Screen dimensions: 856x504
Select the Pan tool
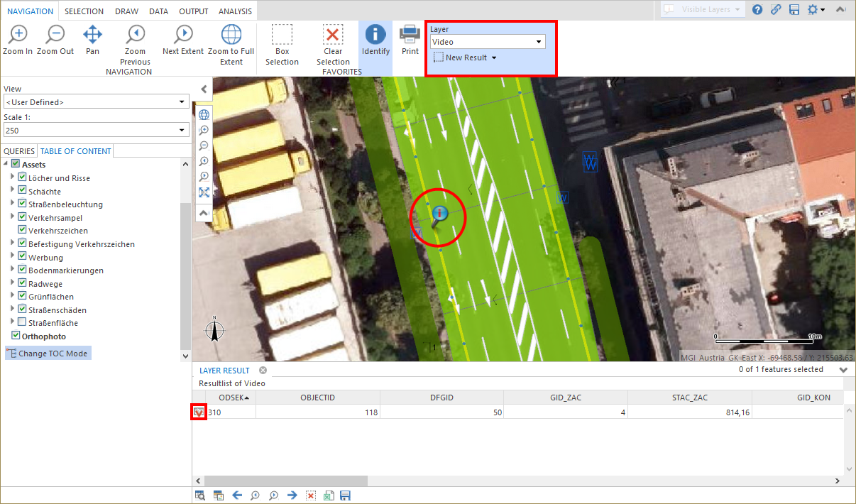(92, 35)
